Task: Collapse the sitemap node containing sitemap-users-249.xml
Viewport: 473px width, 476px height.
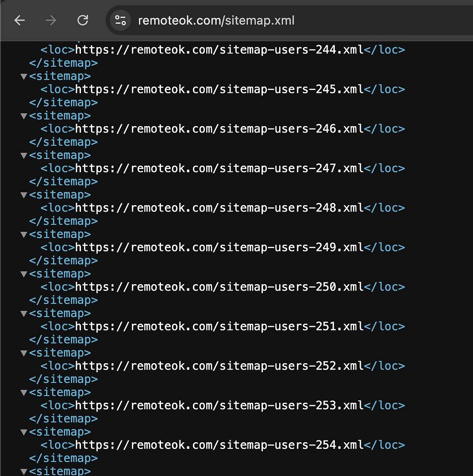Action: pyautogui.click(x=24, y=234)
